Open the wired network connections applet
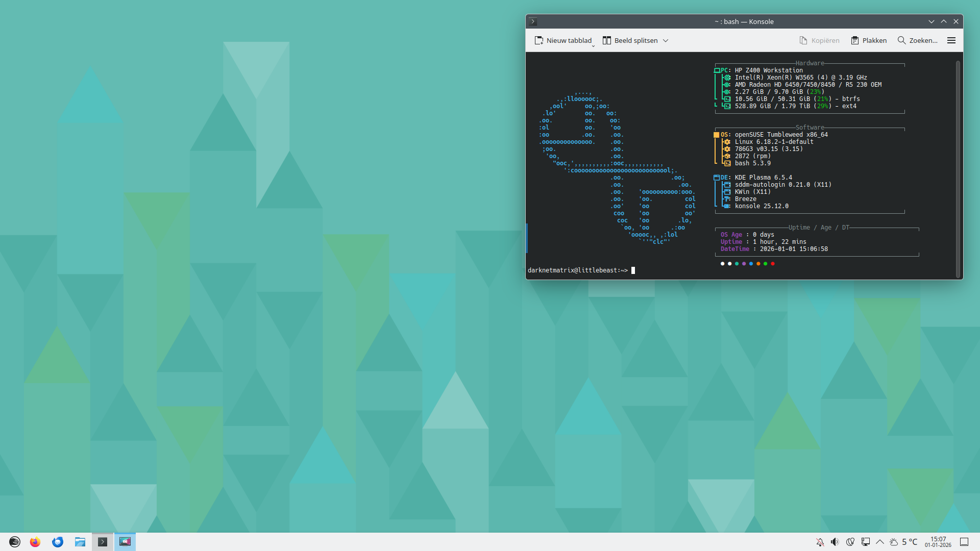Viewport: 980px width, 551px height. pos(866,542)
